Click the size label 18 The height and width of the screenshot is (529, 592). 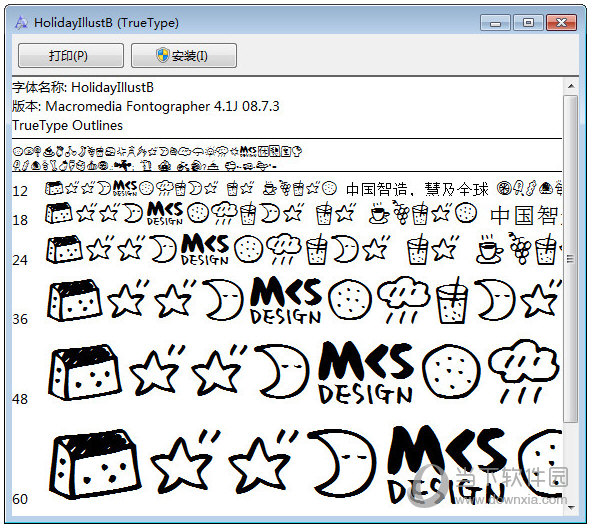pyautogui.click(x=20, y=220)
